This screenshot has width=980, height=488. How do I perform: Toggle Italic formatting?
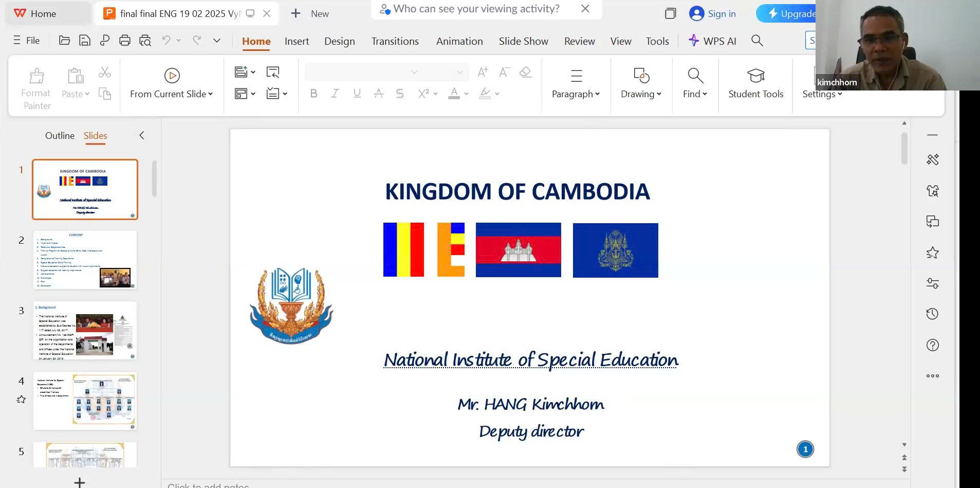[x=335, y=94]
